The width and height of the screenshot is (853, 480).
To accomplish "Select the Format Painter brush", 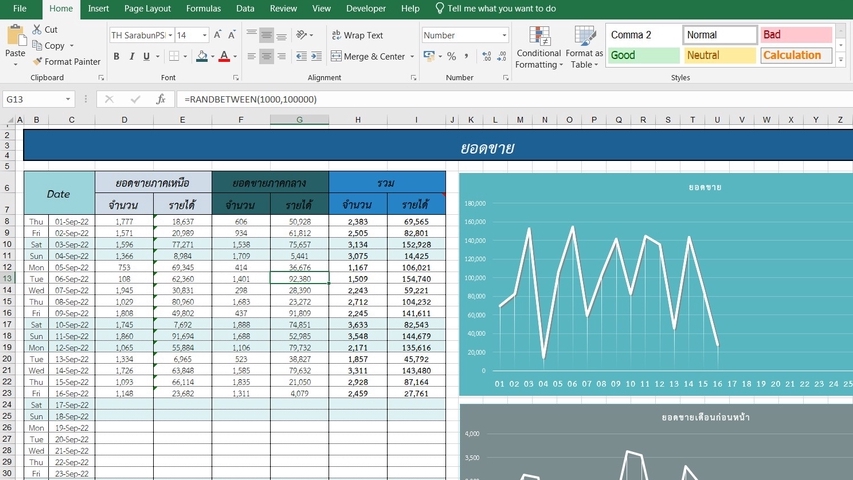I will (37, 61).
